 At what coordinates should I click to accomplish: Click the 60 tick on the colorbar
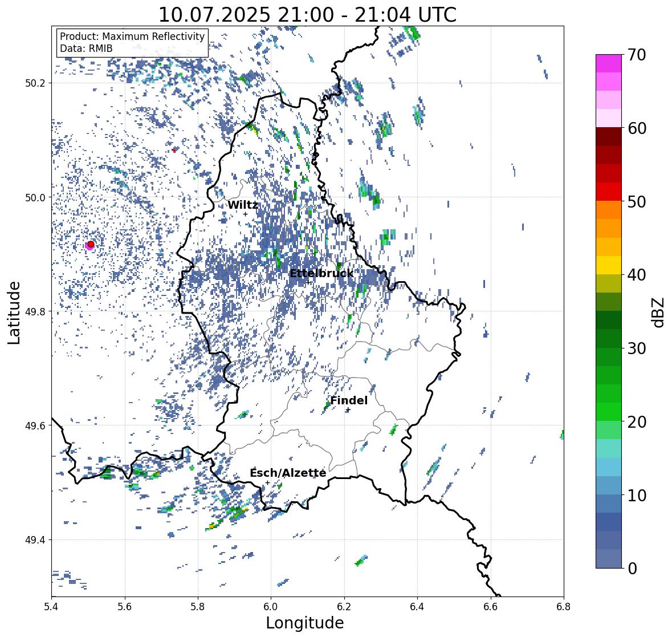point(637,128)
